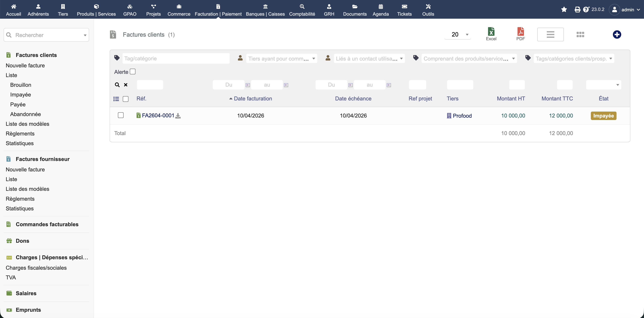Download the FA2604-0001 invoice file

point(178,116)
